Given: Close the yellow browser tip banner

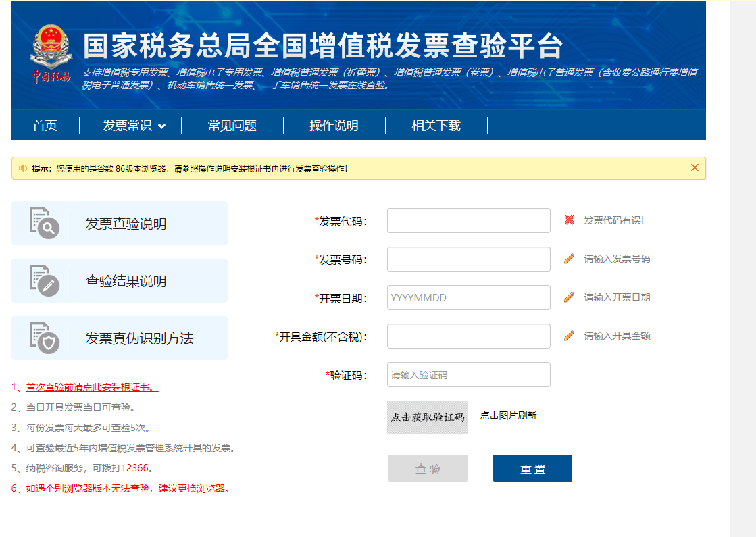Looking at the screenshot, I should pos(695,168).
